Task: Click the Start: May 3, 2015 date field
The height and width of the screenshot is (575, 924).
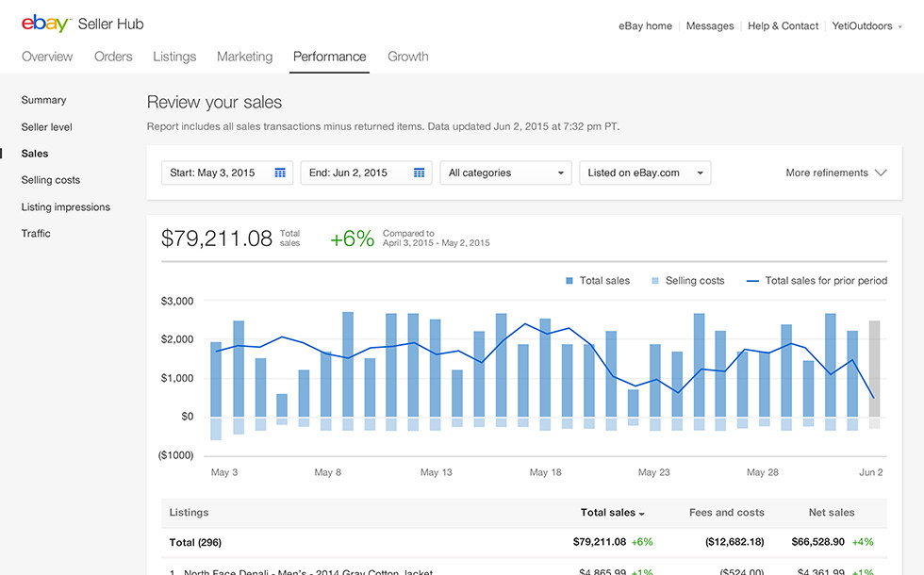Action: click(x=215, y=172)
